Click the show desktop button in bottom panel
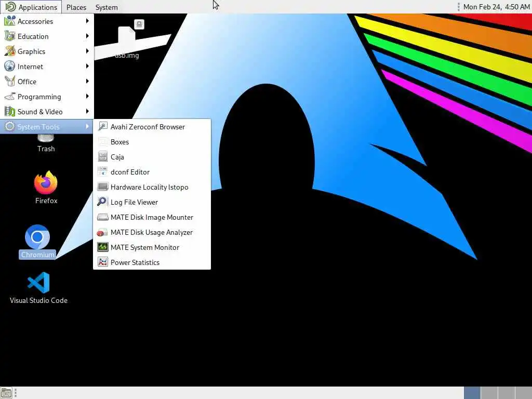 pos(6,393)
